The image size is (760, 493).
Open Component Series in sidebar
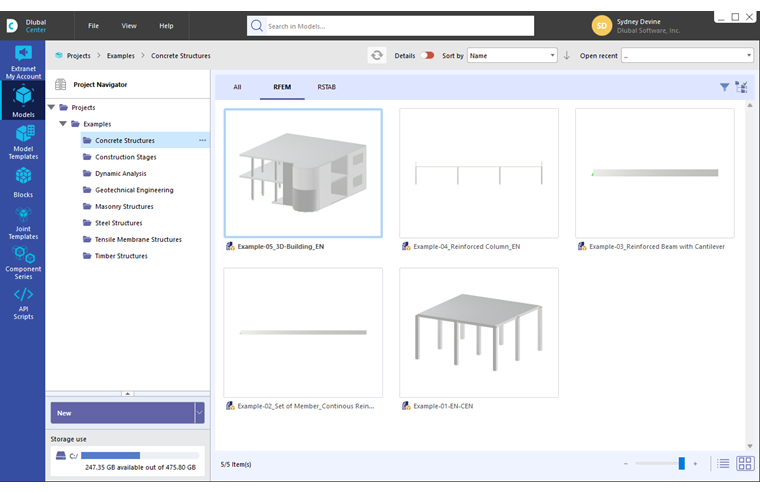[x=23, y=263]
